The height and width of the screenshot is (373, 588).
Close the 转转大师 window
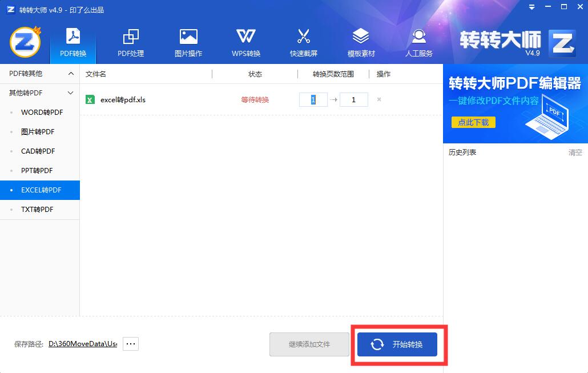580,7
